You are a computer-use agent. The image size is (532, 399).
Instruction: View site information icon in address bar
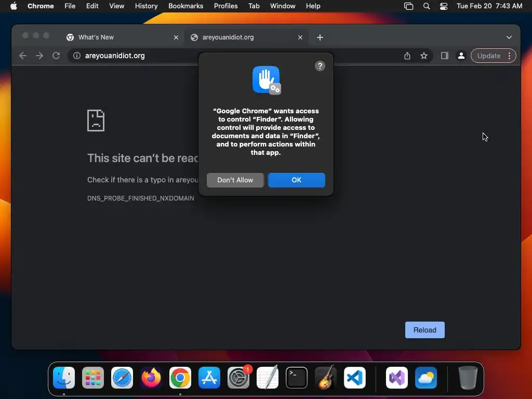point(77,56)
